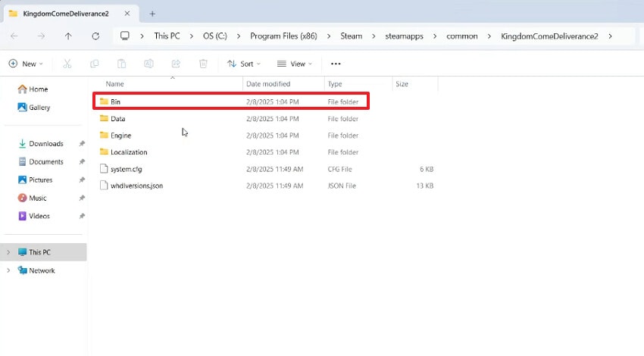This screenshot has height=356, width=644.
Task: Click the Paste toolbar icon
Action: click(121, 64)
